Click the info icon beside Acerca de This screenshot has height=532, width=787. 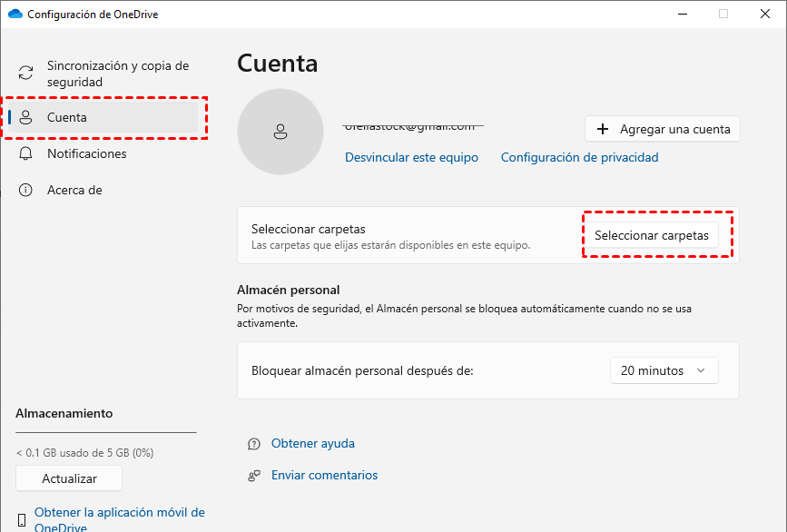coord(25,191)
